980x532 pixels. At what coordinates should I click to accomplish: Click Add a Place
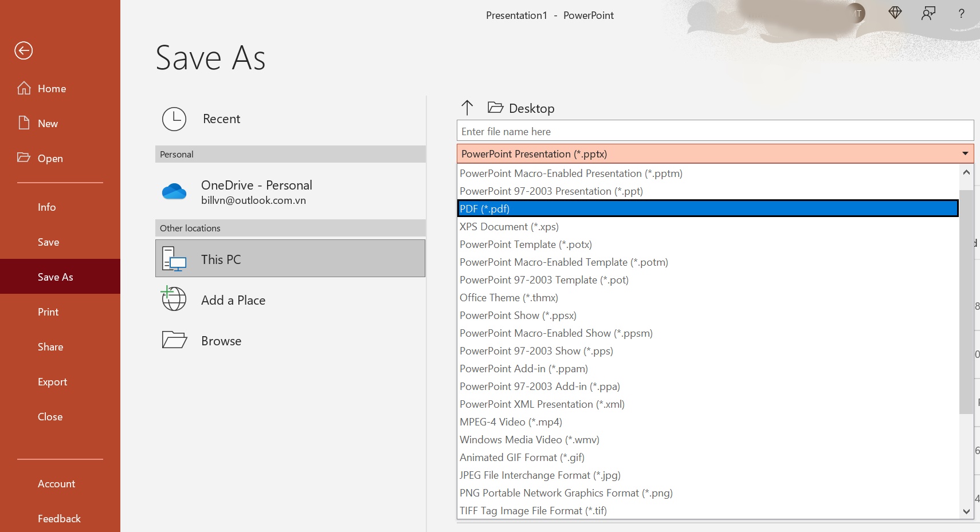[x=290, y=300]
